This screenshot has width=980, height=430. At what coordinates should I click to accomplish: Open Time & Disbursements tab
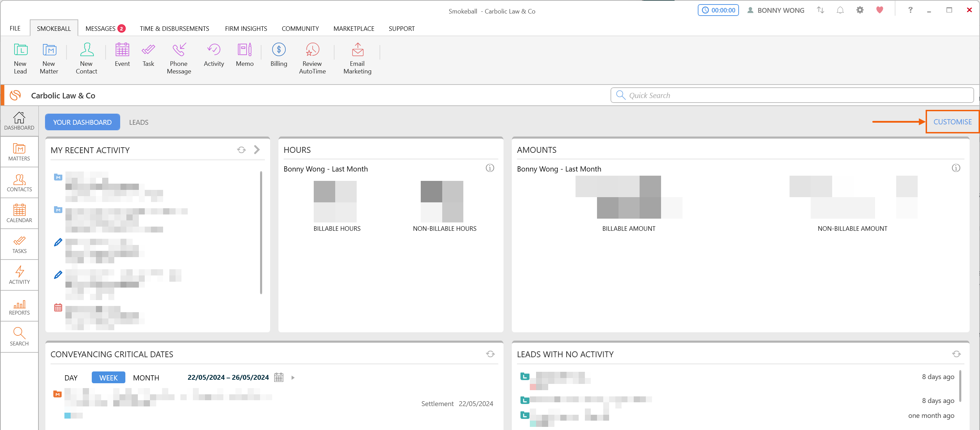pos(174,28)
